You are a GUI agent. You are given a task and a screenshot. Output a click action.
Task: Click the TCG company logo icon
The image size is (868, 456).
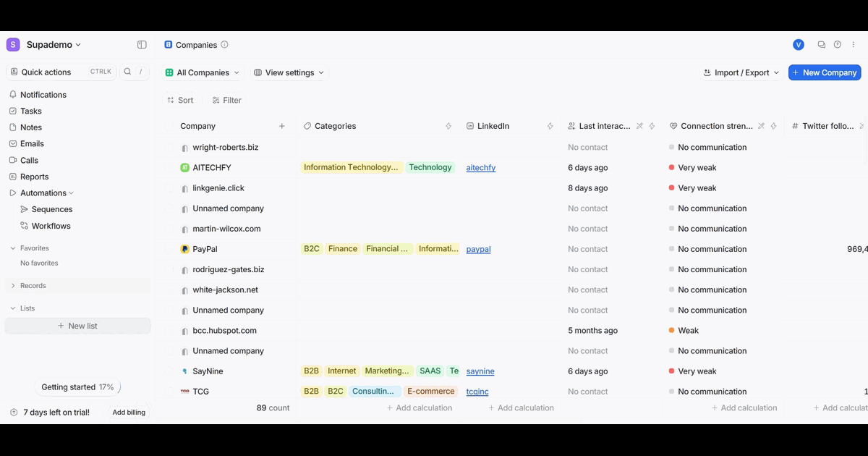coord(185,392)
